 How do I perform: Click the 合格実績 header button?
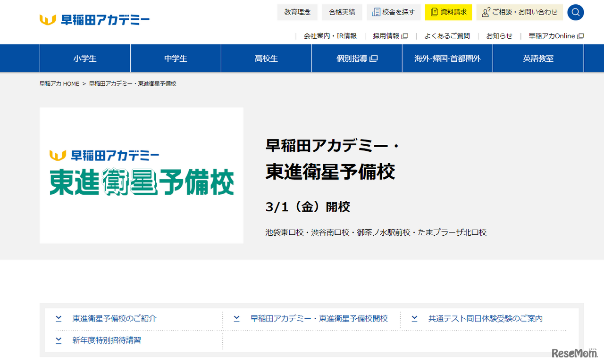(342, 12)
